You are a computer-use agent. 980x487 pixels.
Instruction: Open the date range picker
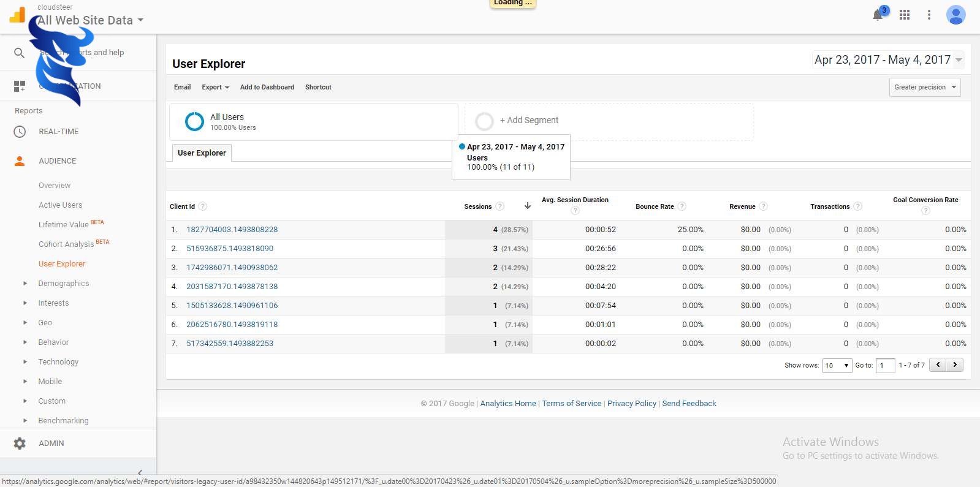click(x=889, y=60)
